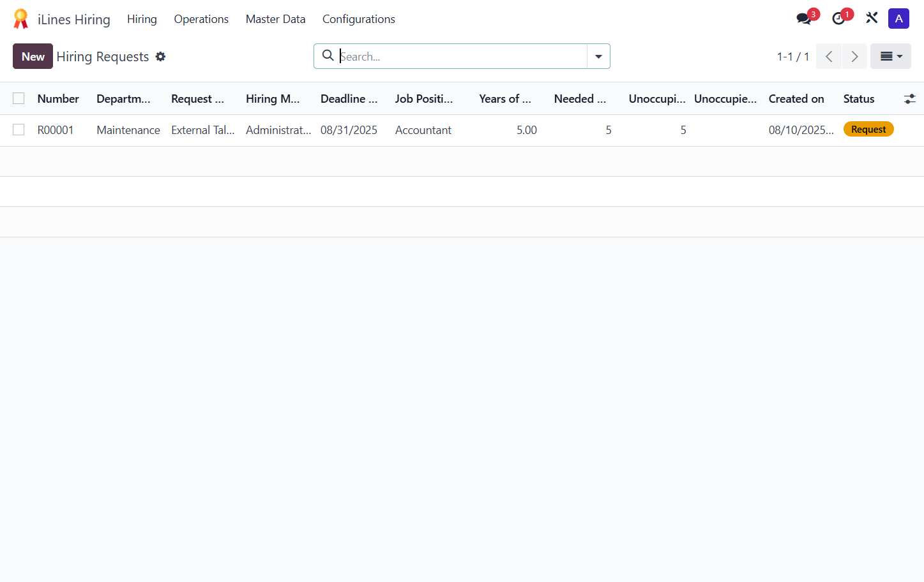Click the magnifying glass search icon
924x582 pixels.
pos(328,56)
